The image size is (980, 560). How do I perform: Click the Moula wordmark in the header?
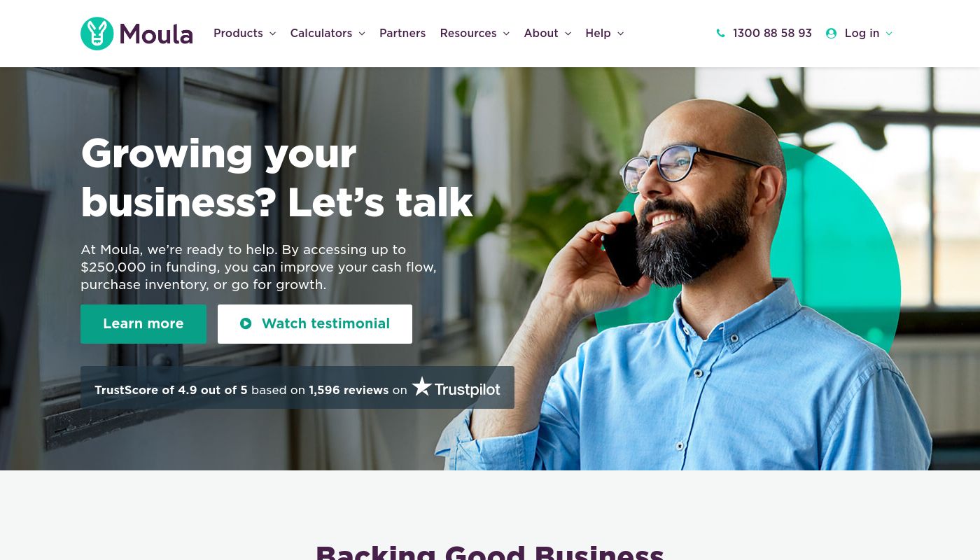coord(156,34)
